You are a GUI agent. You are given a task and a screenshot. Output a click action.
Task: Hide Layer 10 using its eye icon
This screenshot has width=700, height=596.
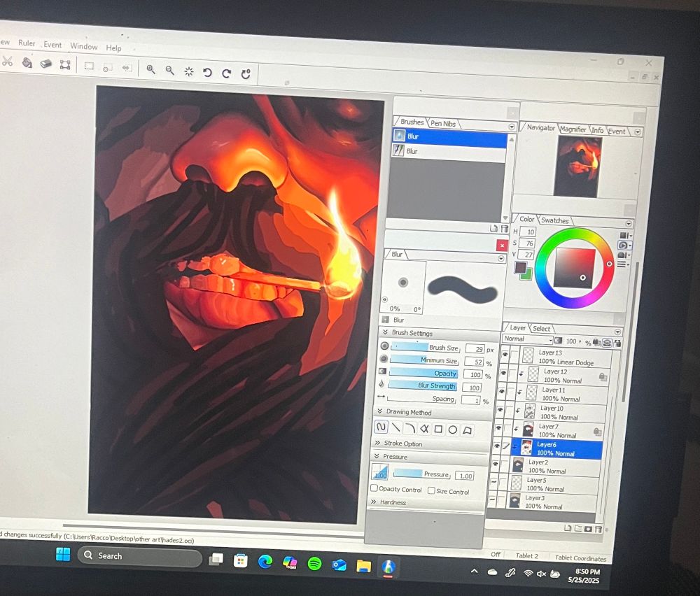[x=500, y=409]
